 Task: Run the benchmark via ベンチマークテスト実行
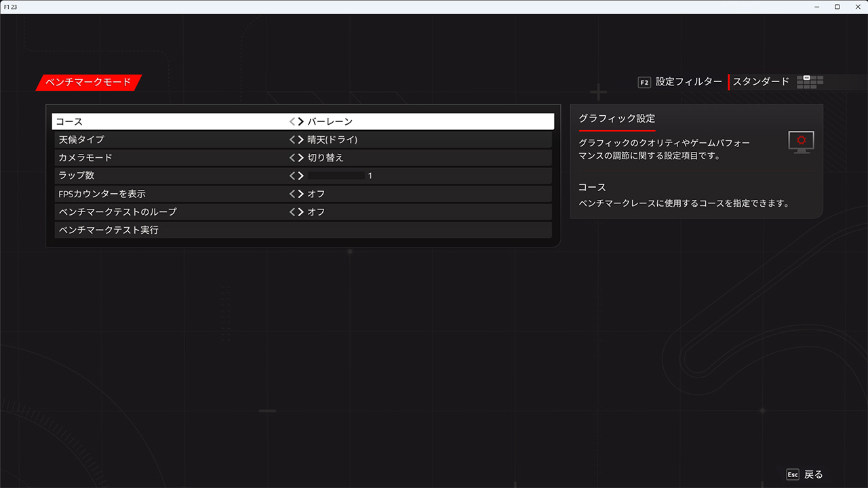point(303,230)
